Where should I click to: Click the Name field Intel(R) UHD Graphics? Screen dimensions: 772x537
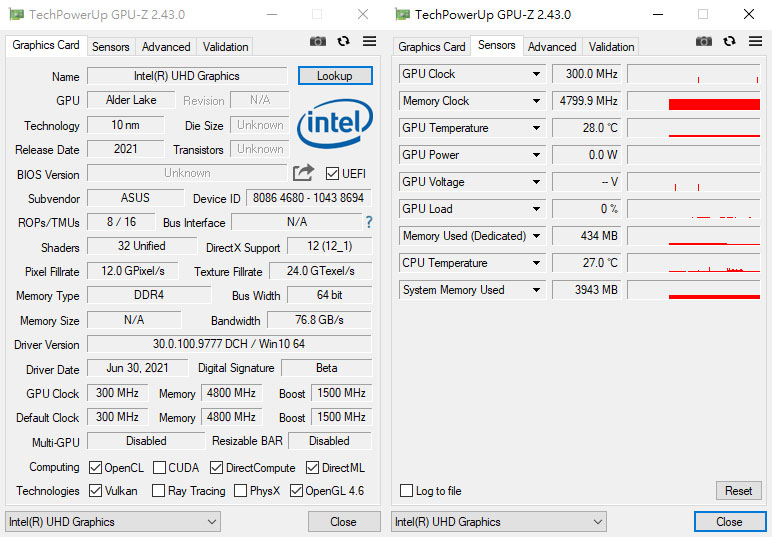pos(187,76)
